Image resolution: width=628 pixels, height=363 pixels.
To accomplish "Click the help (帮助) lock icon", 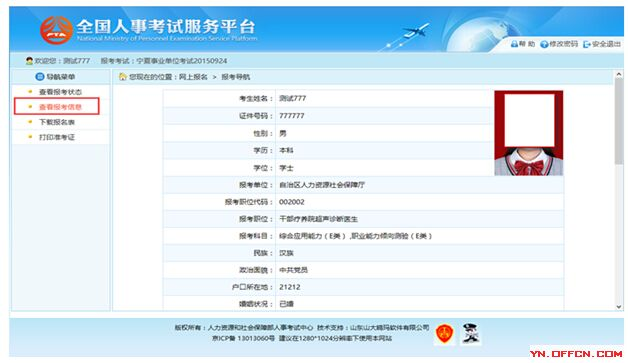I will pos(514,44).
